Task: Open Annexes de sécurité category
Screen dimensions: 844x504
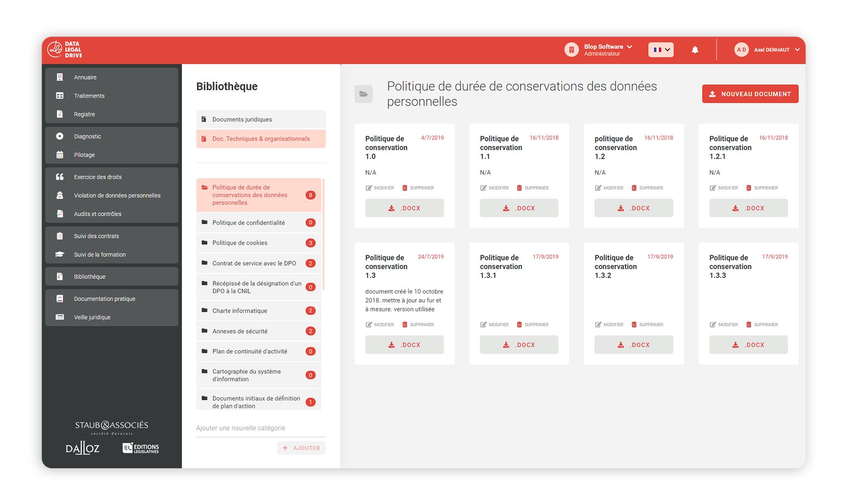Action: tap(258, 331)
